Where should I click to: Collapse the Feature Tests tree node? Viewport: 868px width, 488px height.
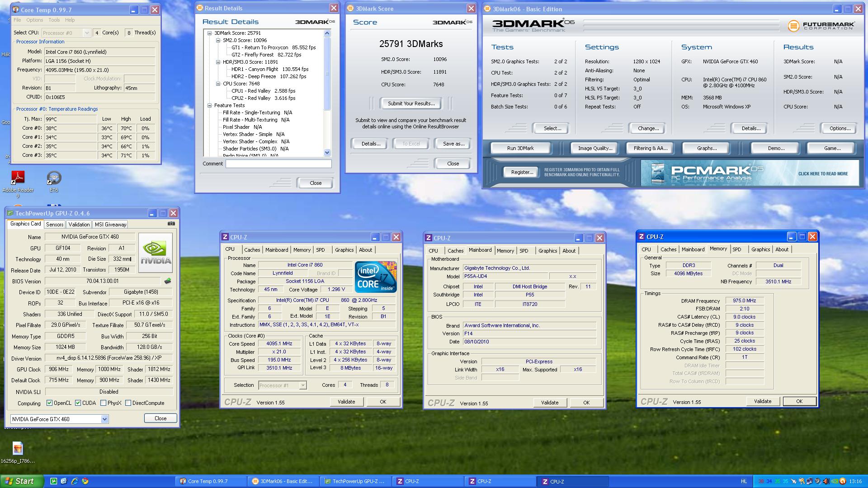pos(210,105)
